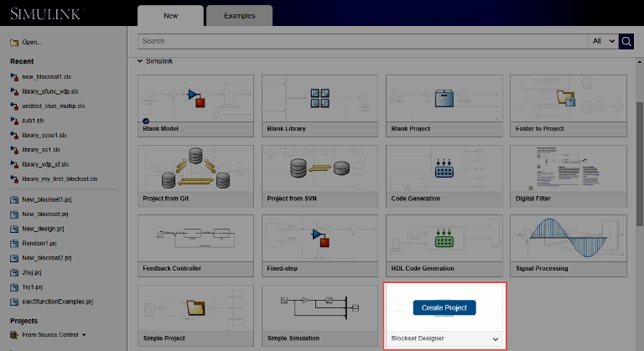The image size is (644, 351).
Task: Click the Projects heading
Action: 23,321
